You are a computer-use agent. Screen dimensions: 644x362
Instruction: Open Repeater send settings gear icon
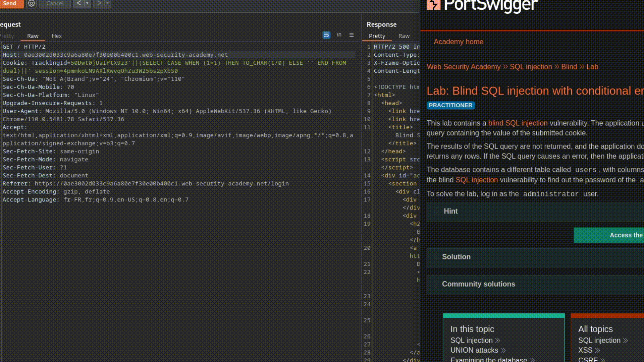(31, 3)
